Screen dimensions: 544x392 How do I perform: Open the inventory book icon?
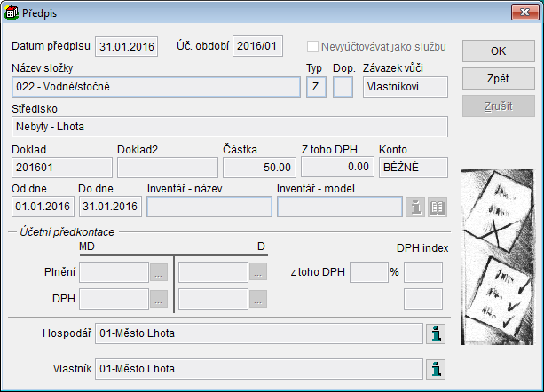tap(437, 207)
